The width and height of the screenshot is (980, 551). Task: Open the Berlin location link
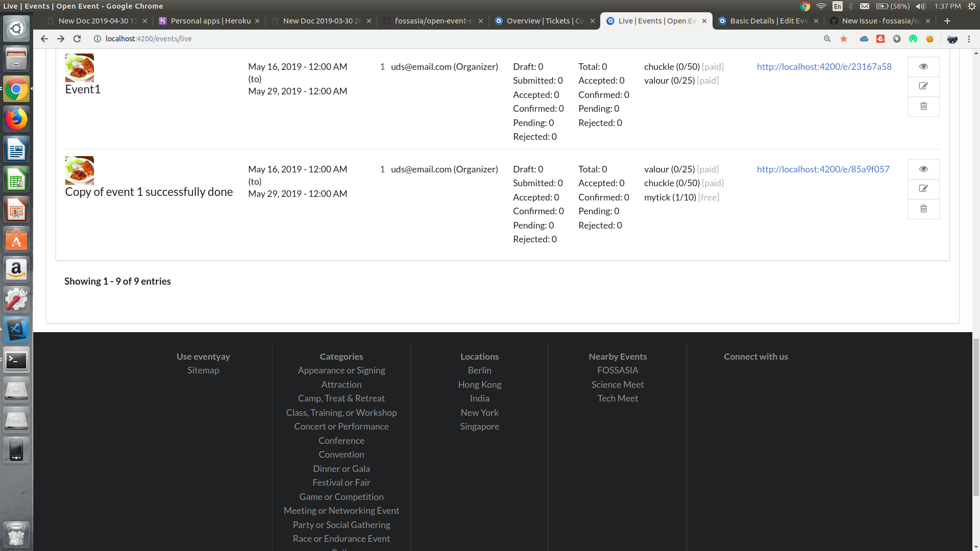coord(480,370)
